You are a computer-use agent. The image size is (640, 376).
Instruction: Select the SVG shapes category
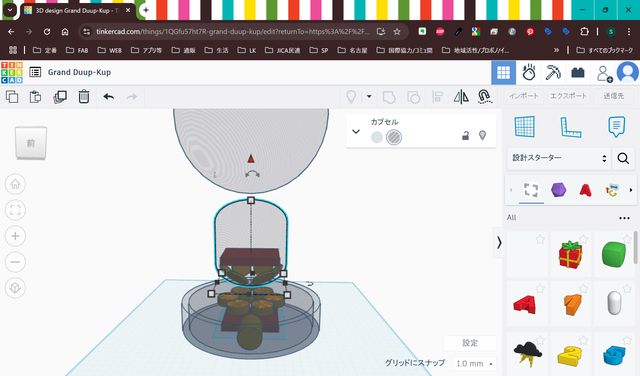(x=612, y=190)
